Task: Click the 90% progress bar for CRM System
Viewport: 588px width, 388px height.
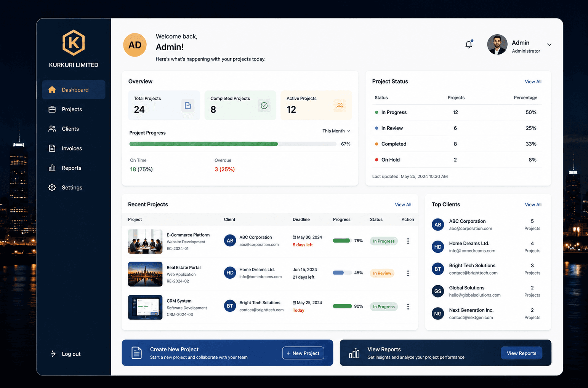Action: [x=342, y=306]
